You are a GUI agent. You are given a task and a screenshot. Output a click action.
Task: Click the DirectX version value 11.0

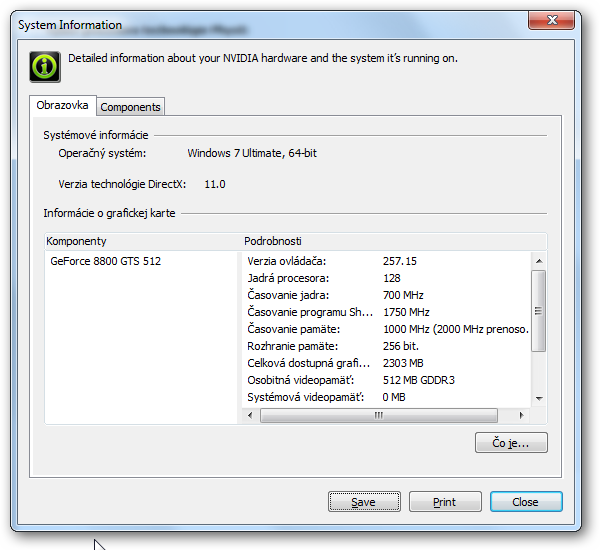(215, 184)
